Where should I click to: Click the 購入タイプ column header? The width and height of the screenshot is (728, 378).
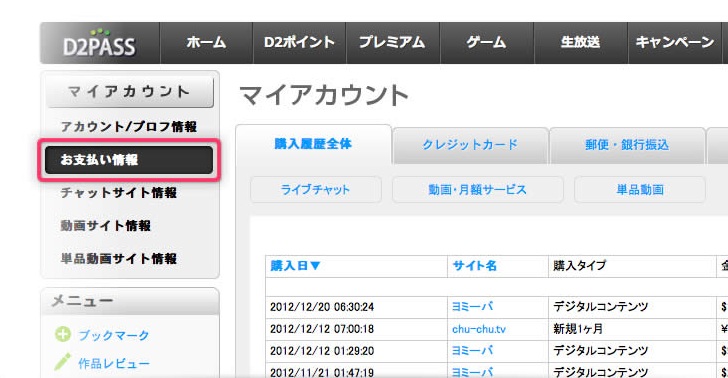click(x=579, y=266)
